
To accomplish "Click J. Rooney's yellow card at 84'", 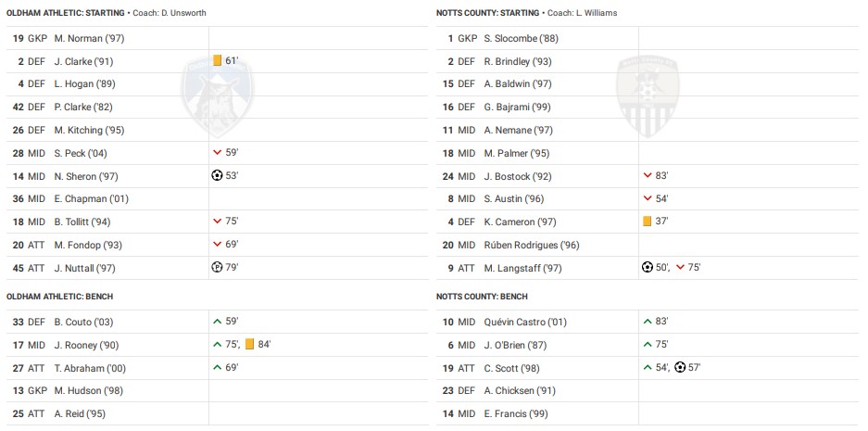I will [x=250, y=345].
